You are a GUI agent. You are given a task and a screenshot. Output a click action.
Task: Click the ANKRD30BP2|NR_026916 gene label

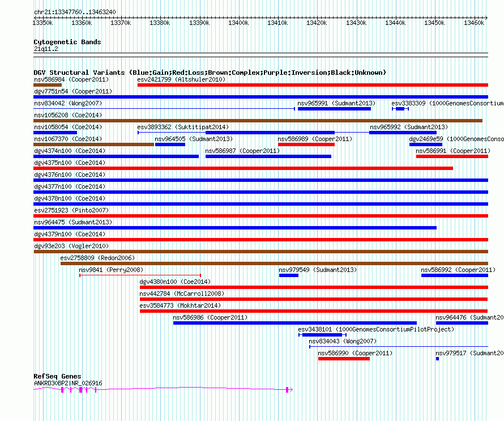click(68, 384)
